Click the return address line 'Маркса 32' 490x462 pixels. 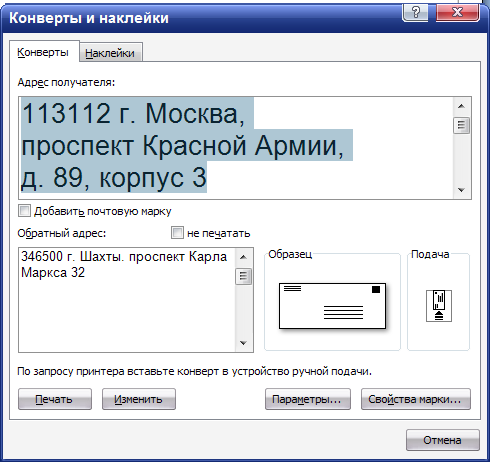tap(53, 273)
